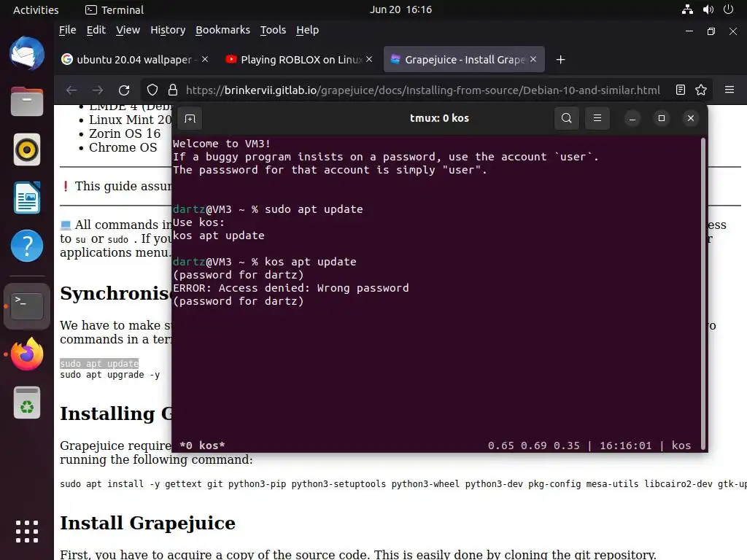Open a new Firefox tab
747x560 pixels.
(x=561, y=60)
